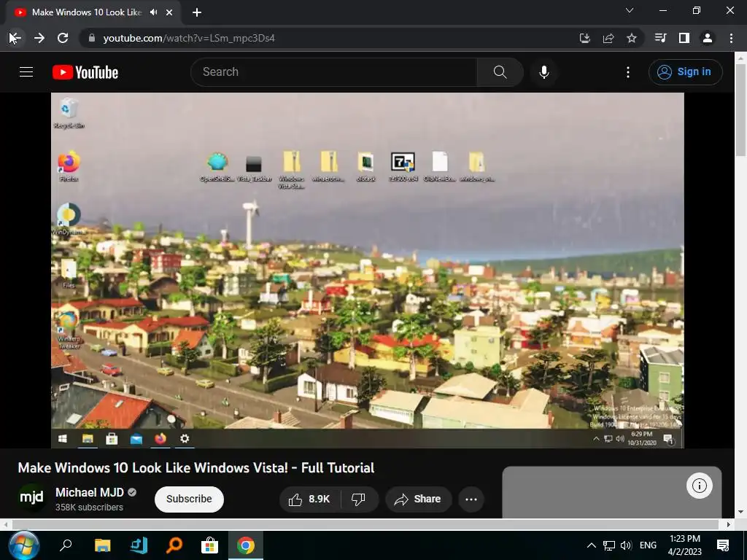Open the Michael MJD channel name link
The width and height of the screenshot is (747, 560).
pos(90,492)
